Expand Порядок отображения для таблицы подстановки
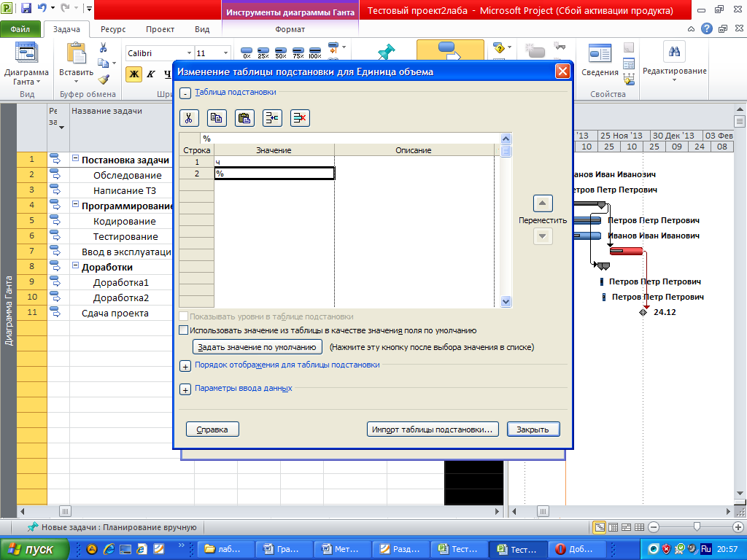The width and height of the screenshot is (747, 560). pos(185,367)
